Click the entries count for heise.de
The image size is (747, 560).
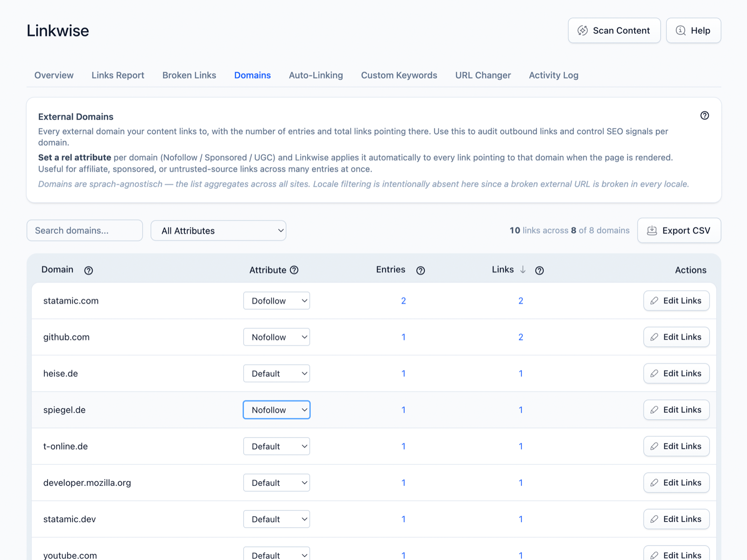click(403, 373)
